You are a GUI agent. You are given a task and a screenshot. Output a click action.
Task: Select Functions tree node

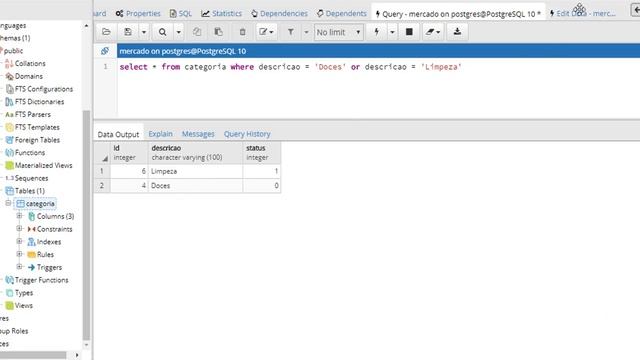pyautogui.click(x=30, y=152)
